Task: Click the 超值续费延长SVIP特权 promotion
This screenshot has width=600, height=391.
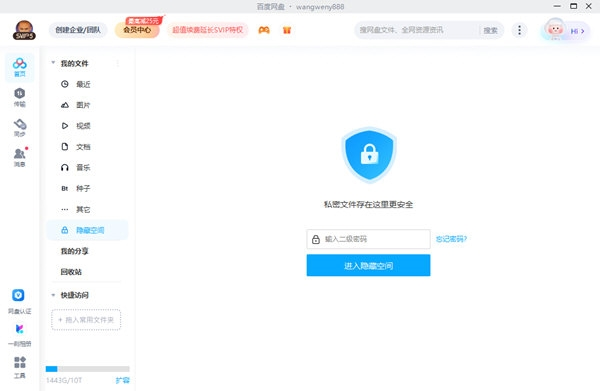Action: click(207, 30)
